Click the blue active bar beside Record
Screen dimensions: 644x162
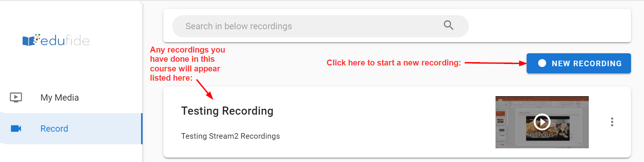tap(141, 128)
